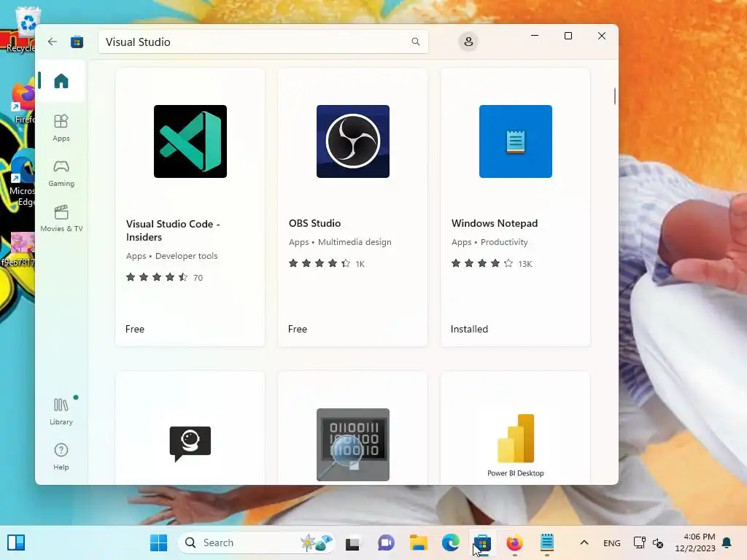Click the OBS Studio app icon
The image size is (747, 560).
(x=353, y=141)
